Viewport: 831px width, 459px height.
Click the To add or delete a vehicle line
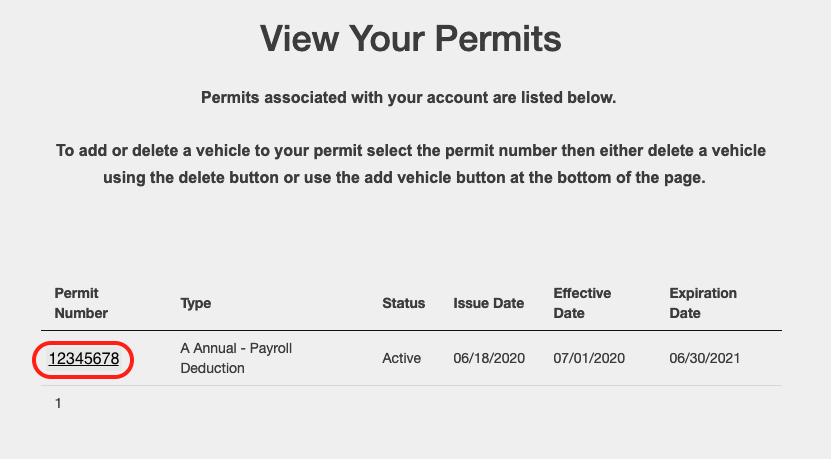[411, 151]
